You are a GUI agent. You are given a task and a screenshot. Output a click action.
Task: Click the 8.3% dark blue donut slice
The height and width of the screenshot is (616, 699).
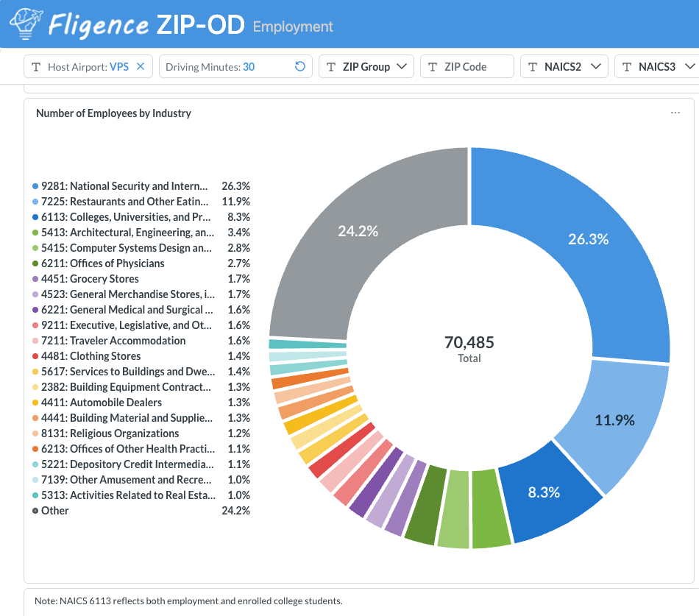click(544, 492)
